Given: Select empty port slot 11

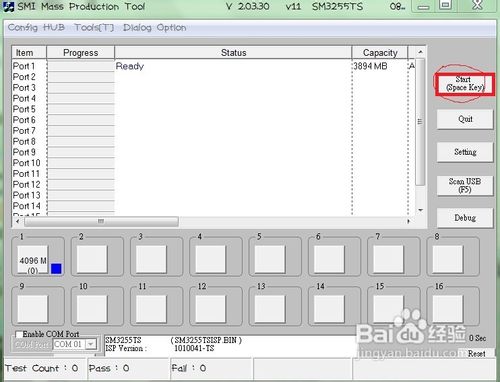Looking at the screenshot, I should tap(151, 309).
